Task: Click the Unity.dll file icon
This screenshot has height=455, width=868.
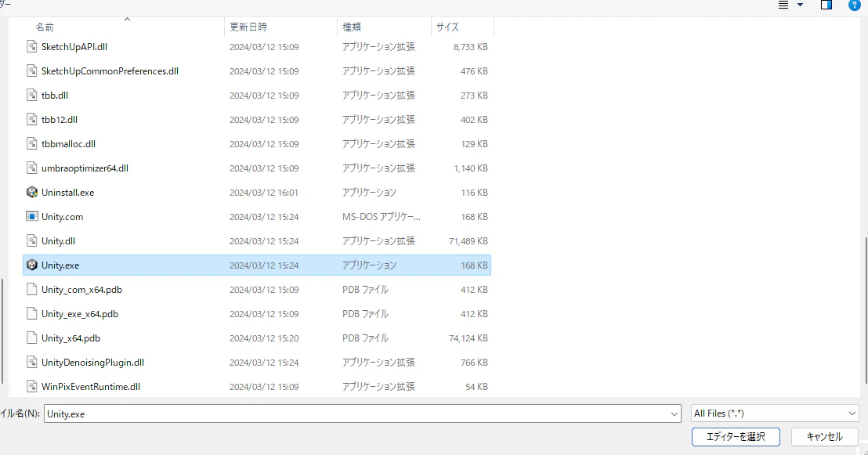Action: (32, 240)
